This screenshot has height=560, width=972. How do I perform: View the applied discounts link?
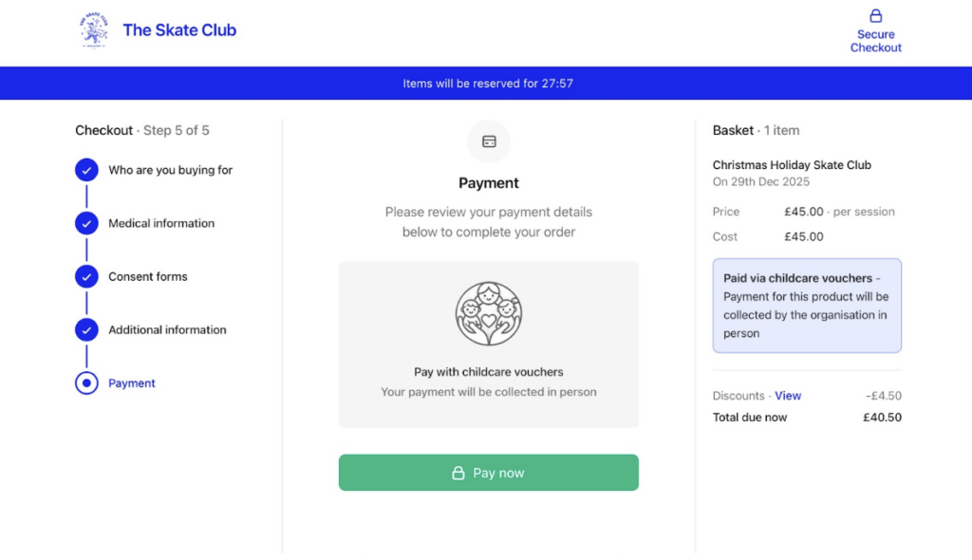point(788,396)
